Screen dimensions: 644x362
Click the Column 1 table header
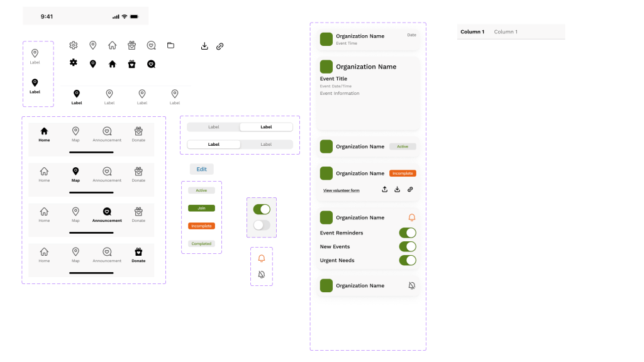pyautogui.click(x=472, y=31)
